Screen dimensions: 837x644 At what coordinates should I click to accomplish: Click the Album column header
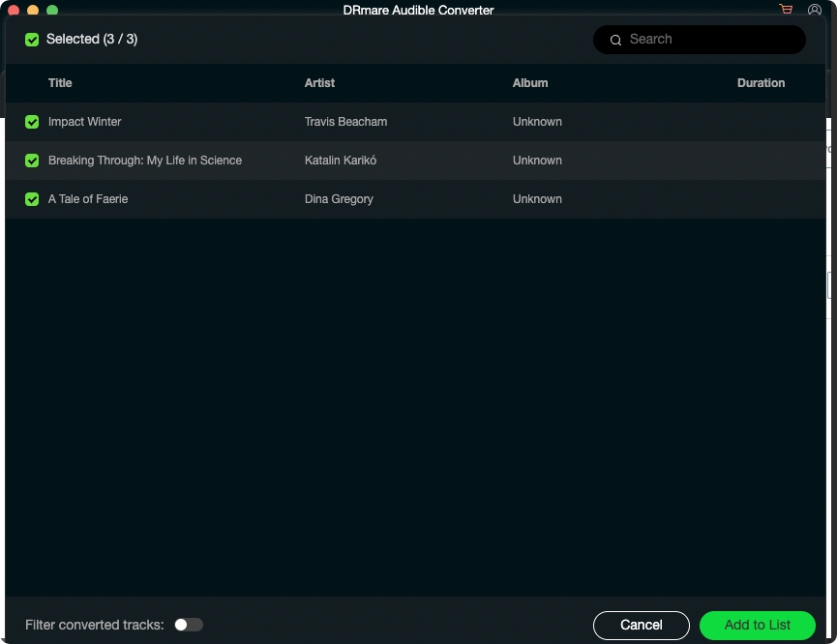(x=530, y=83)
